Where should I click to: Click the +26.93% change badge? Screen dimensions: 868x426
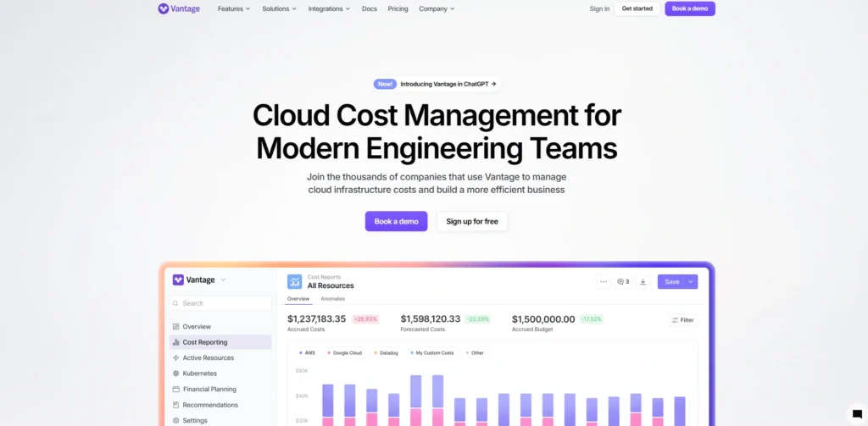tap(365, 319)
